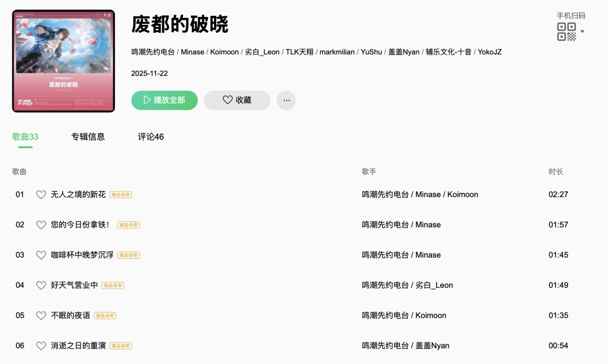Switch to the 专辑信息 tab
The height and width of the screenshot is (364, 608).
click(x=88, y=137)
